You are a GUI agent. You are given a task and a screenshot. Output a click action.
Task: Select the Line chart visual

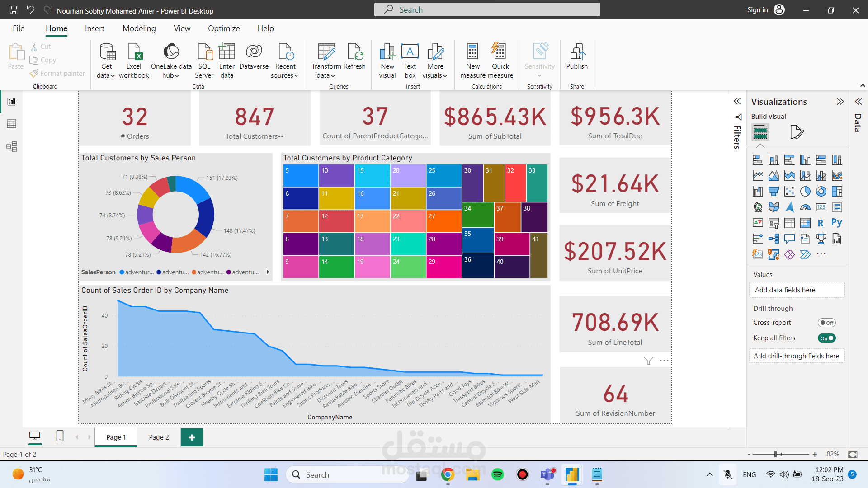(x=758, y=176)
